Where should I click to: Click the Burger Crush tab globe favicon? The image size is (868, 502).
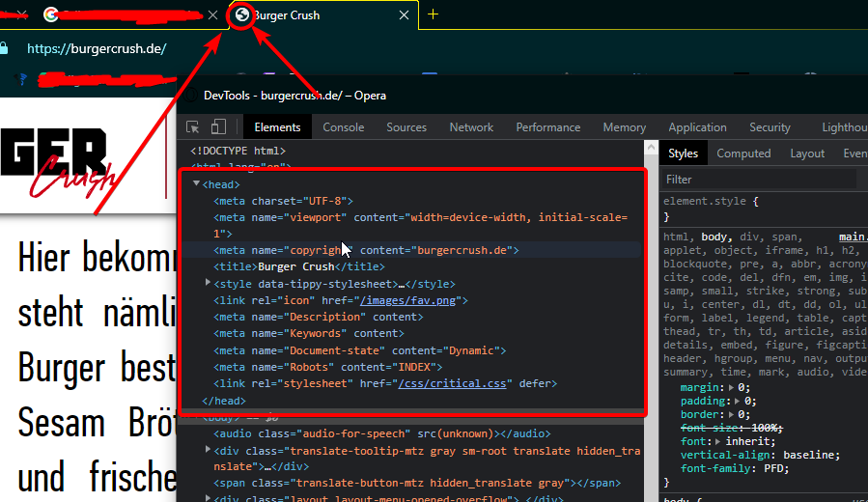(243, 14)
